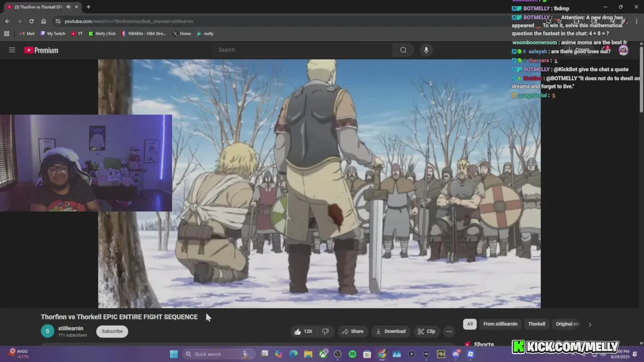The width and height of the screenshot is (644, 362).
Task: Open the X Home bookmark
Action: (x=182, y=34)
